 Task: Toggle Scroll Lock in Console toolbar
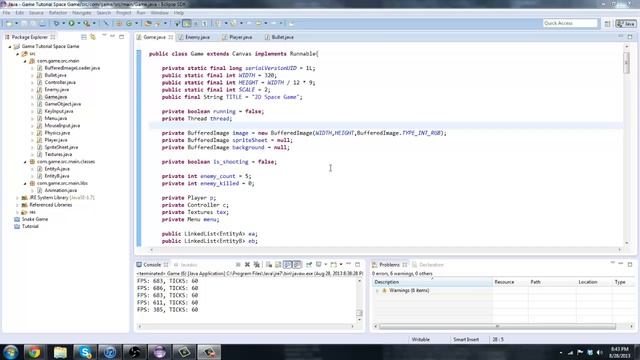tap(278, 264)
